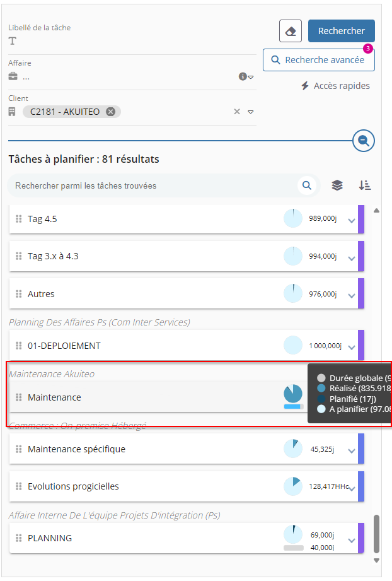The image size is (392, 581).
Task: Clear the Client field with the X
Action: click(237, 112)
